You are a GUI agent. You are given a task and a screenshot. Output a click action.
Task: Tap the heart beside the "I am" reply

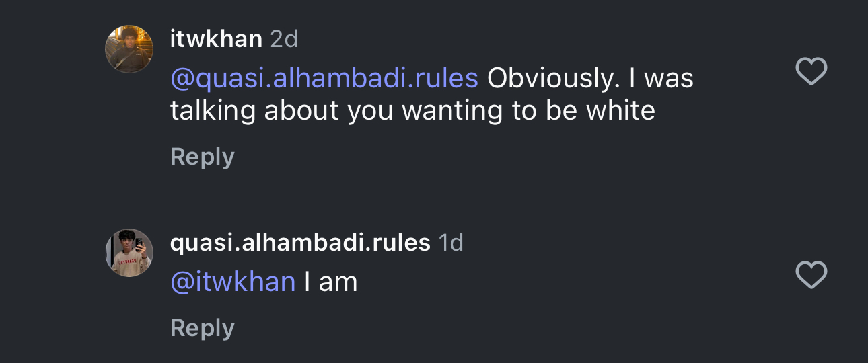coord(811,275)
